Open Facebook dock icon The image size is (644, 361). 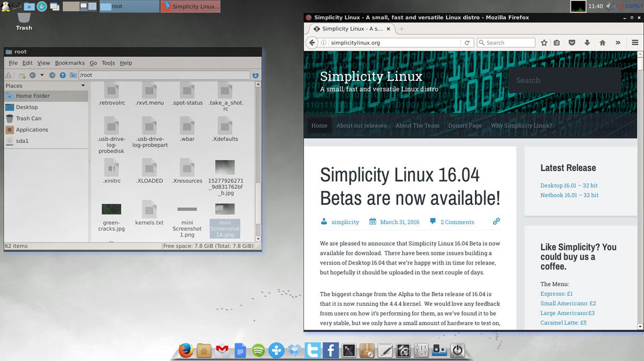[x=331, y=351]
